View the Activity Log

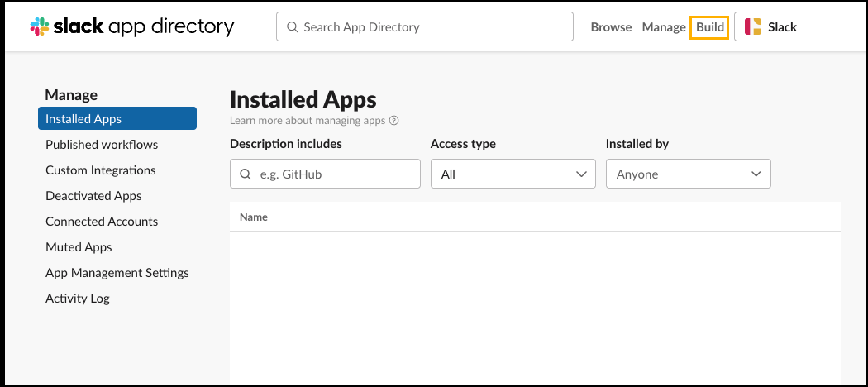(78, 299)
